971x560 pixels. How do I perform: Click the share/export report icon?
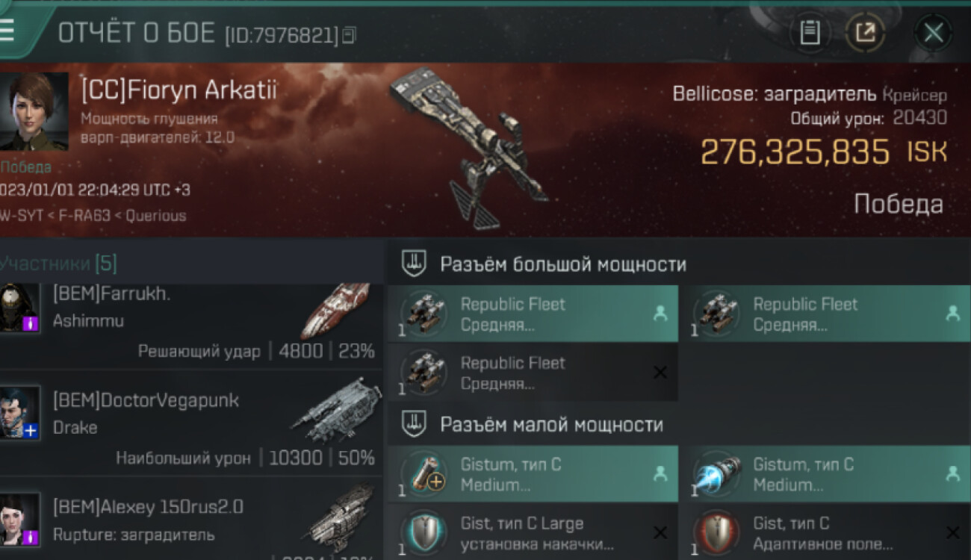click(865, 33)
